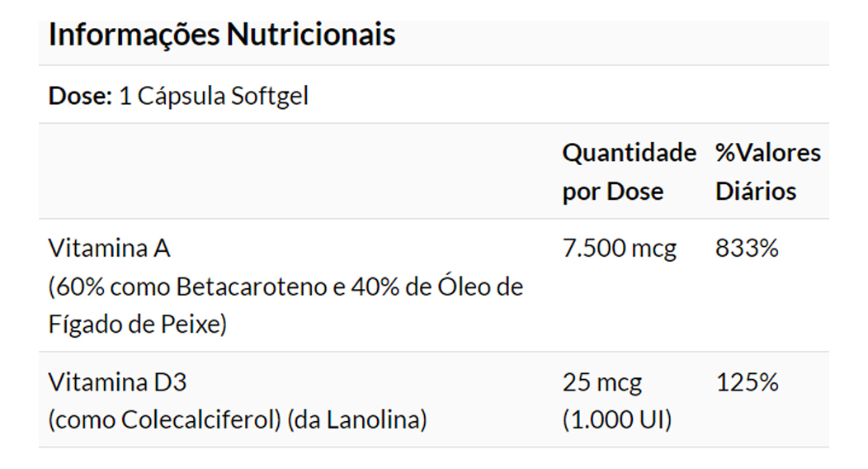Click the (da Lanolina) text

(357, 420)
